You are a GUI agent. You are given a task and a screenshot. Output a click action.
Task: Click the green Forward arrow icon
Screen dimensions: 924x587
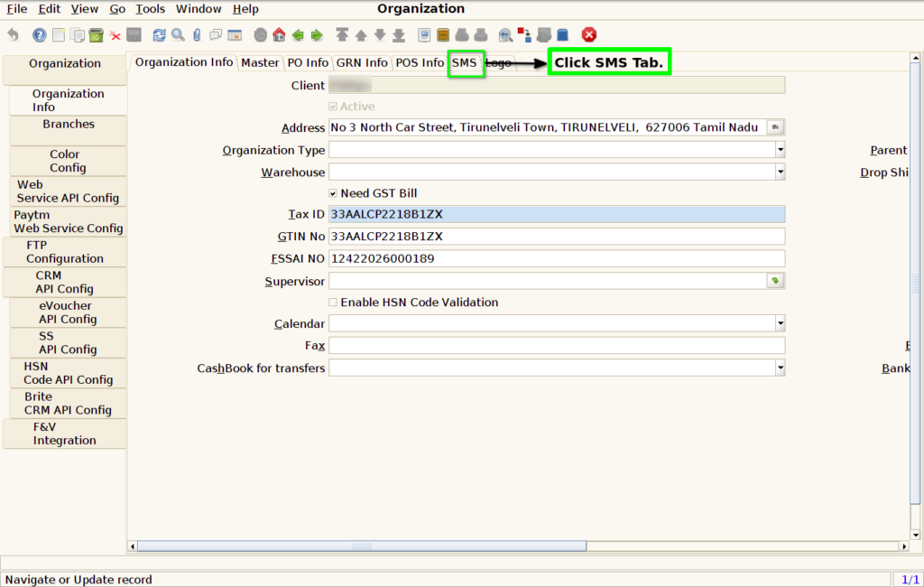[317, 35]
